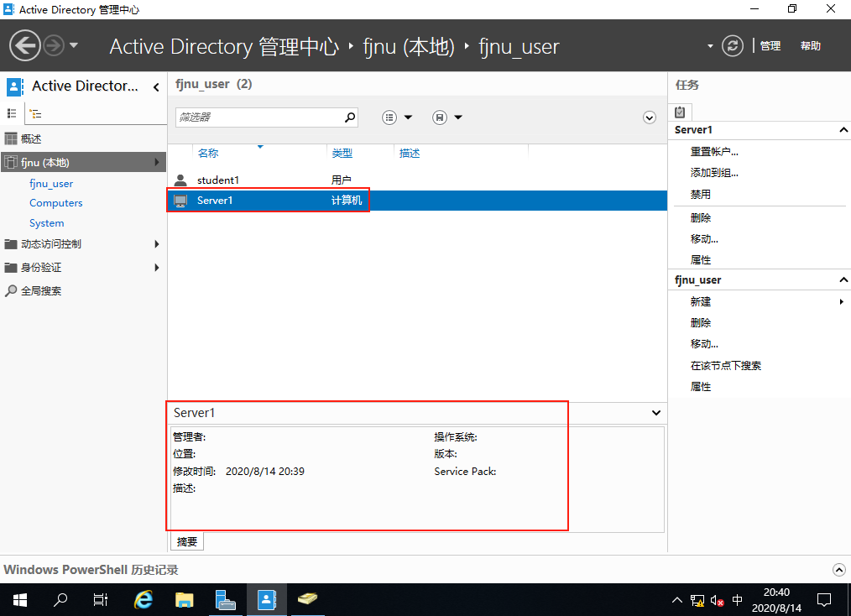Click the tasks clipboard icon
Image resolution: width=851 pixels, height=616 pixels.
click(680, 112)
